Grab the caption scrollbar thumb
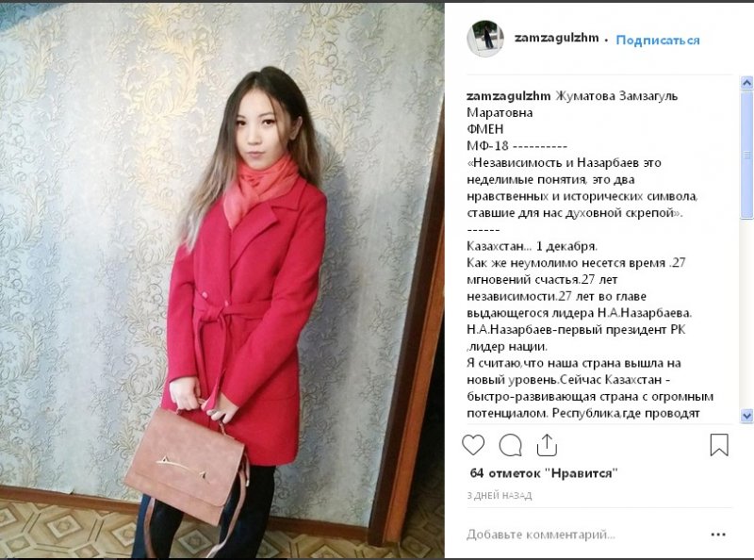 pos(746,155)
